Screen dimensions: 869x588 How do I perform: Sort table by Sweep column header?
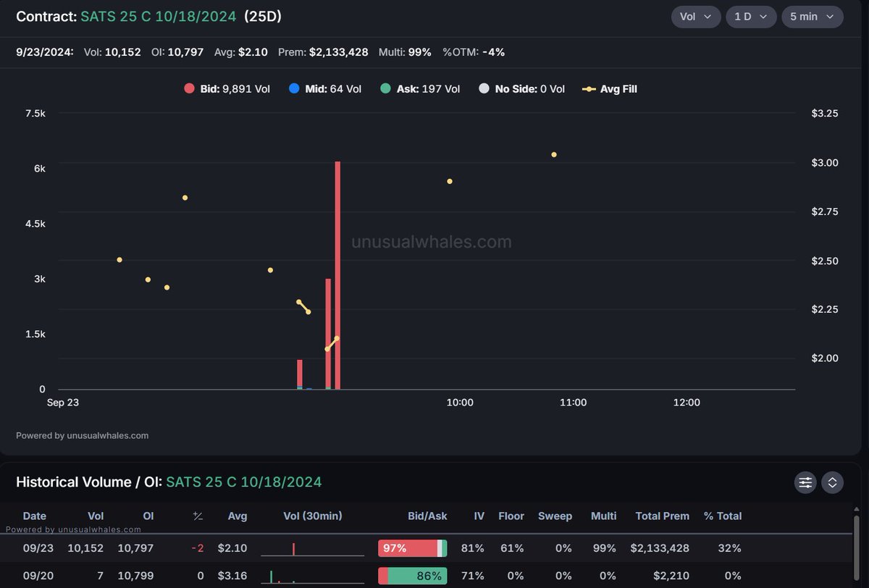click(555, 516)
